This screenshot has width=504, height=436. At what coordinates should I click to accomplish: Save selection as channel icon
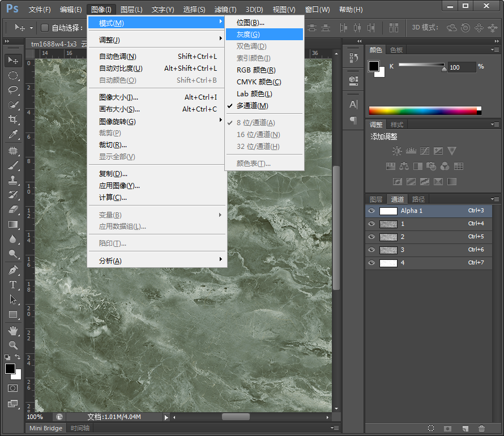(447, 428)
